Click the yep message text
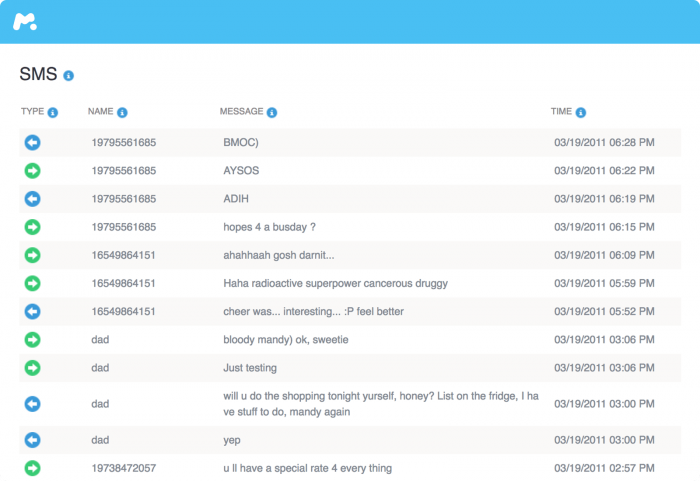The image size is (700, 481). [x=232, y=440]
